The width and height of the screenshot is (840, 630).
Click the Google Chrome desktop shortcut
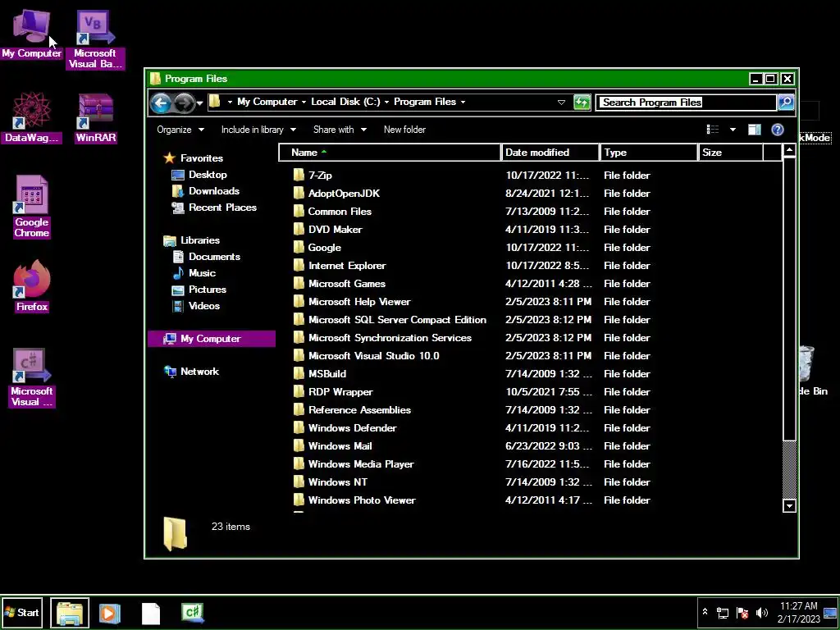[32, 206]
